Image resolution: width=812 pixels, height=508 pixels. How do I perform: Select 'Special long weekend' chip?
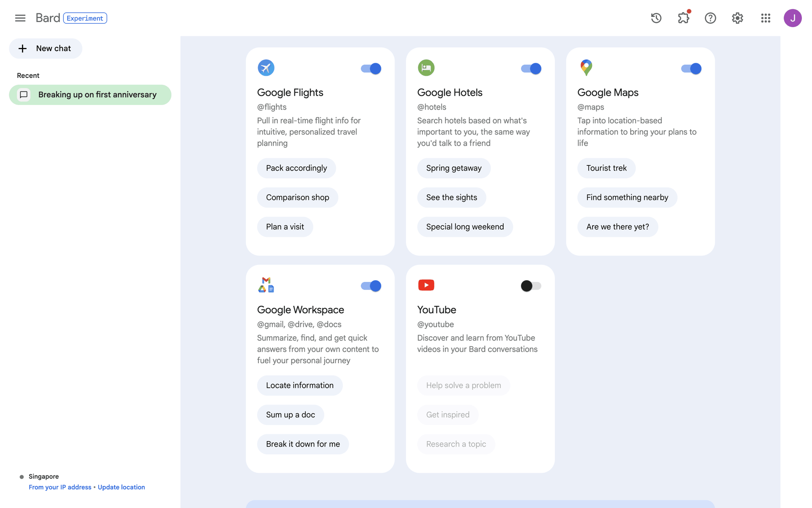point(465,227)
